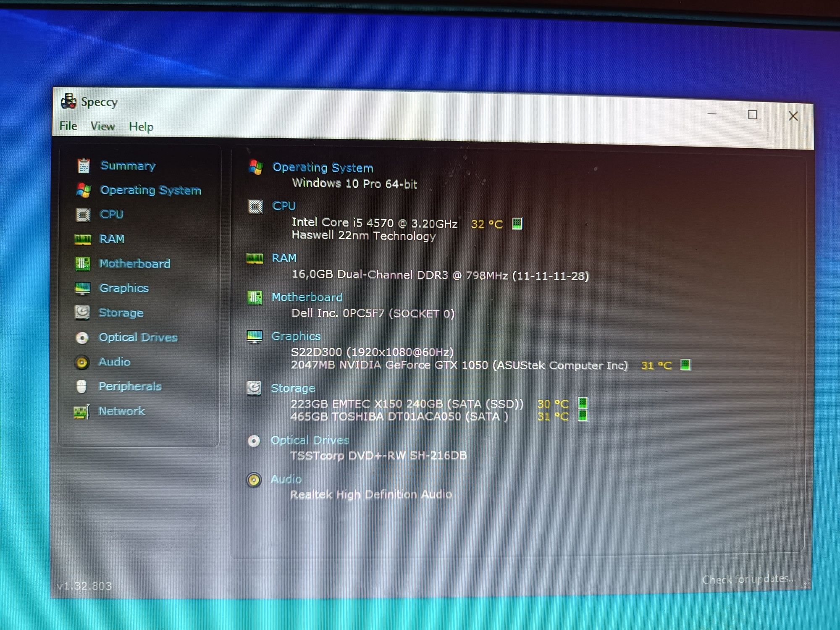
Task: Click the 16,0GB Dual-Channel DDR3 line
Action: click(440, 276)
